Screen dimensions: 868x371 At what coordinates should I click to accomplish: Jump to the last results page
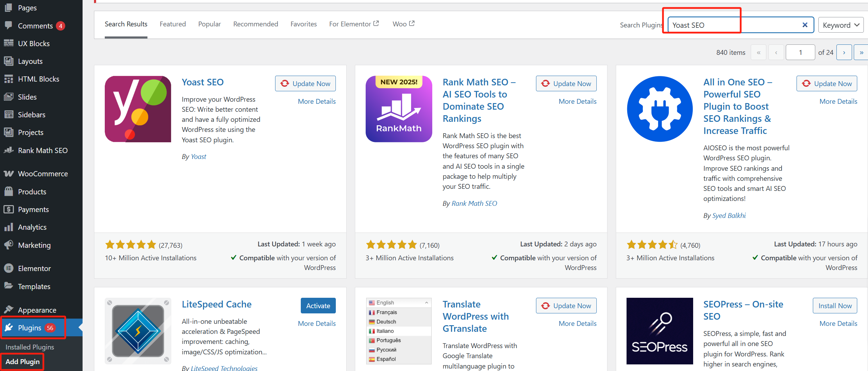(861, 52)
